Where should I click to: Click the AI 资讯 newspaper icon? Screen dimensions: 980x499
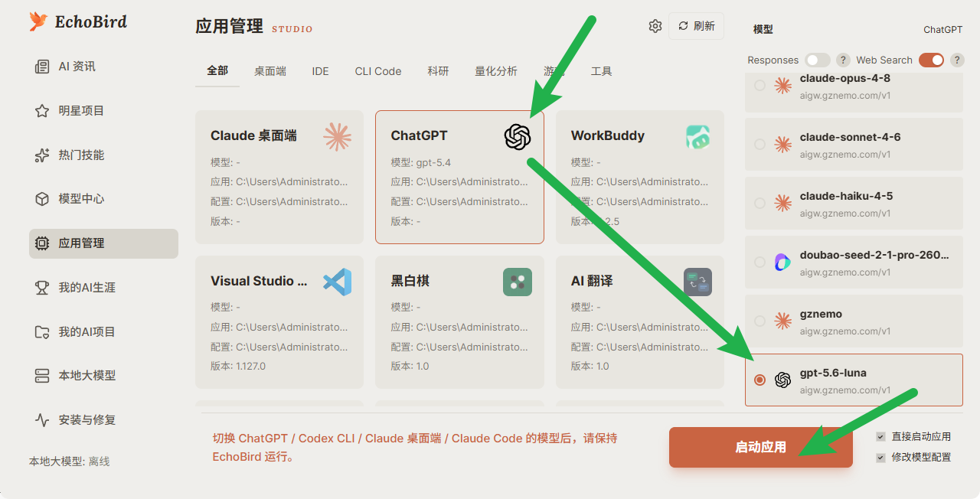[42, 67]
